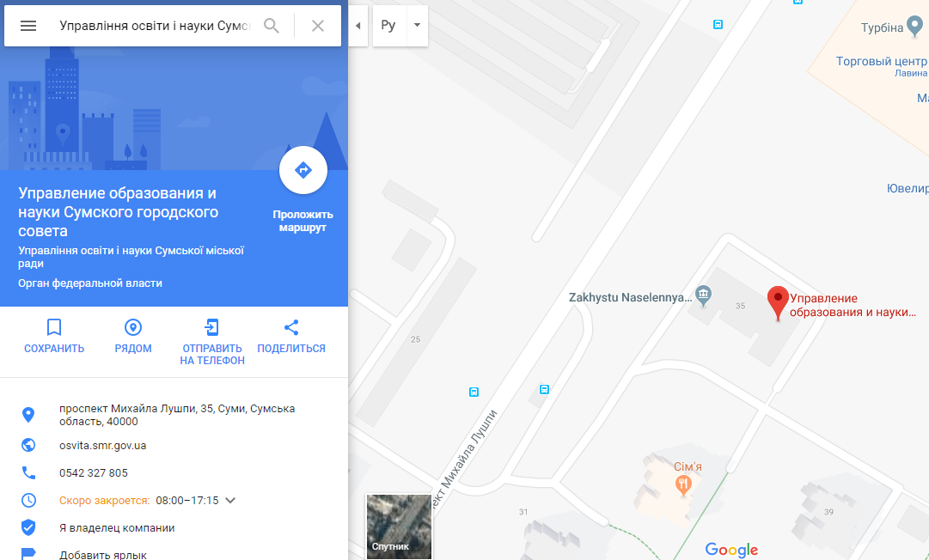Share place with Поделиться icon

click(291, 327)
